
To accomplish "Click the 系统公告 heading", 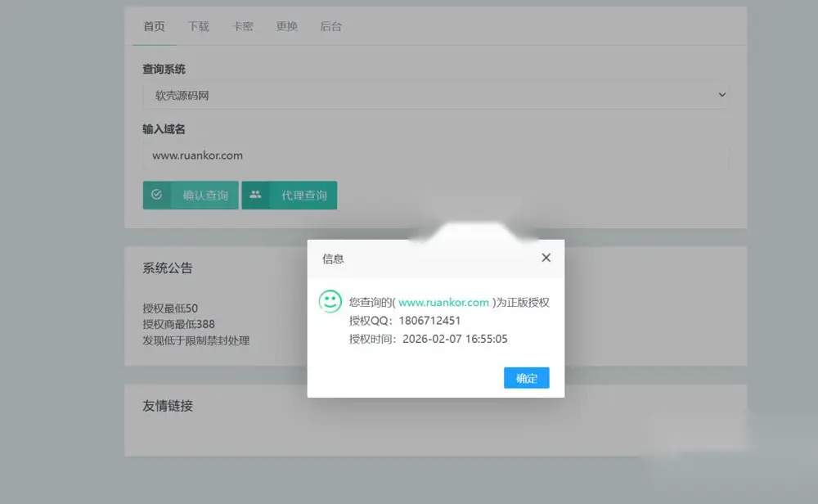I will tap(168, 268).
